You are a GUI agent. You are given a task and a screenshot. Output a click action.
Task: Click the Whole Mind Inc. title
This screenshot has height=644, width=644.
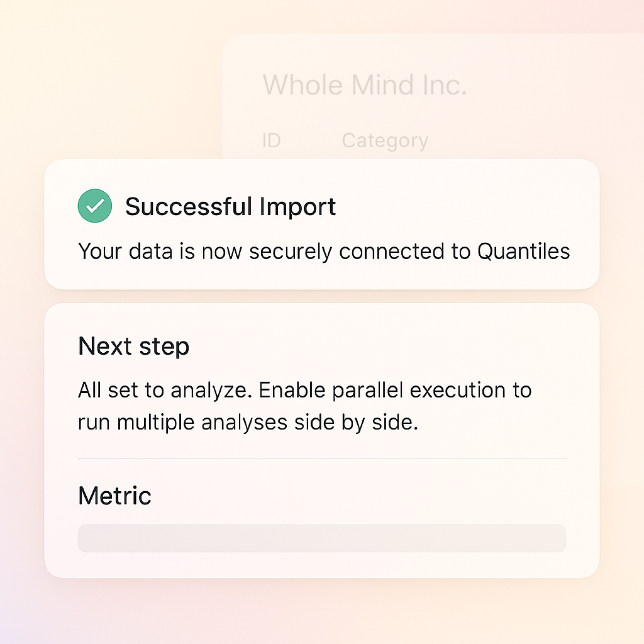[365, 85]
